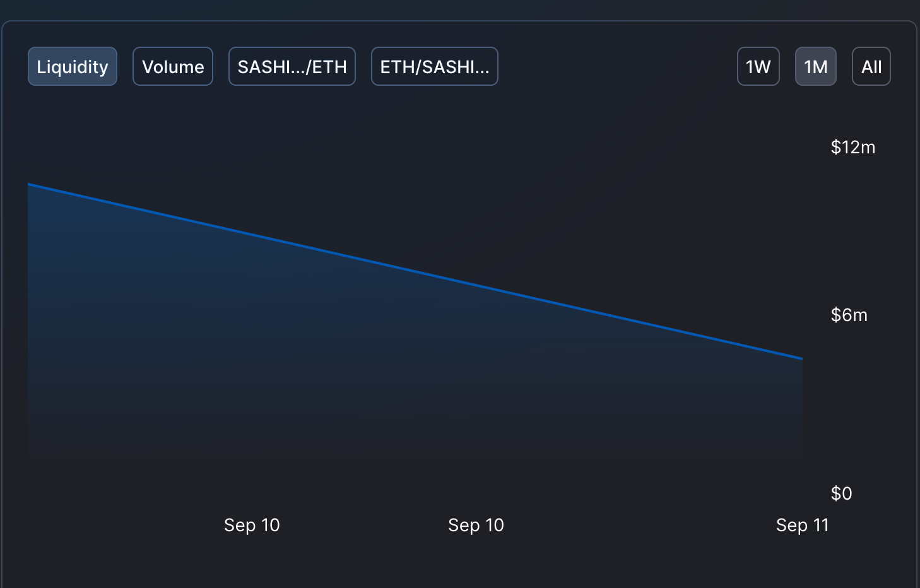This screenshot has width=920, height=588.
Task: Click the liquidity line's right end point
Action: 801,358
